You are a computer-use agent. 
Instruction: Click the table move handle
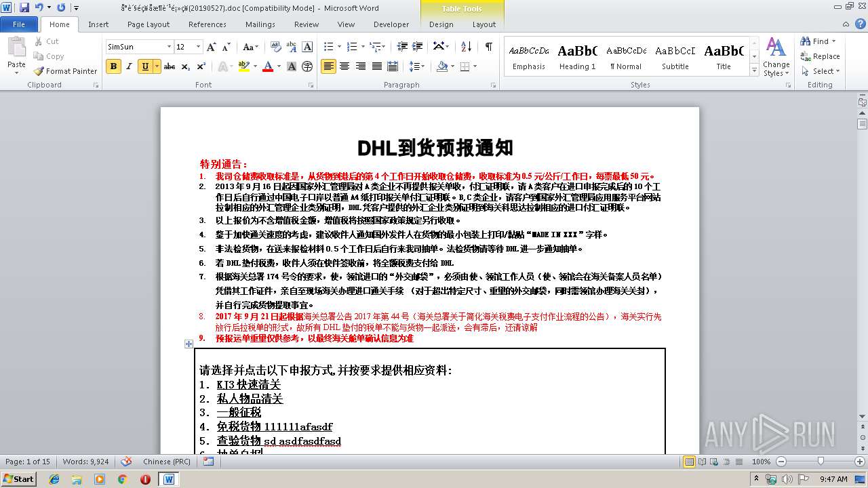point(189,344)
